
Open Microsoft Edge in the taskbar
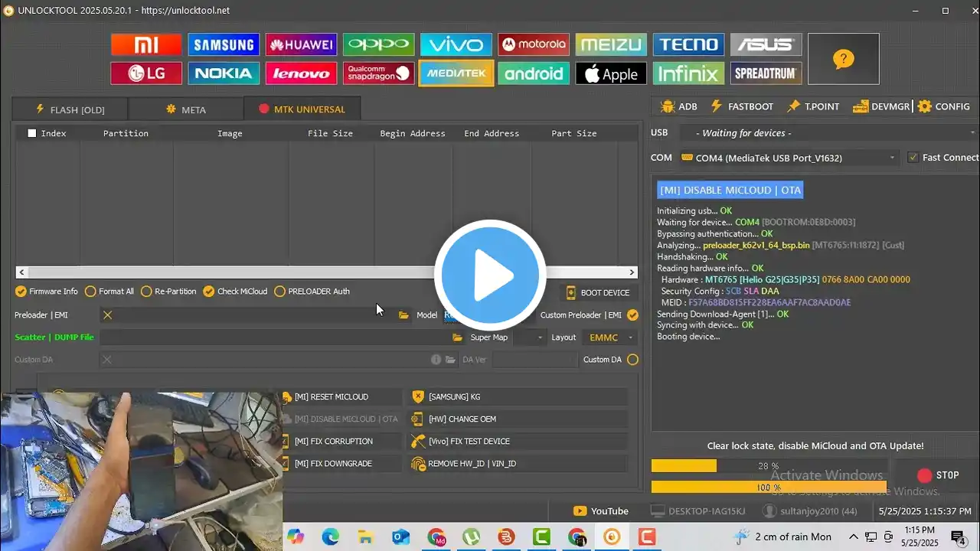[x=330, y=536]
